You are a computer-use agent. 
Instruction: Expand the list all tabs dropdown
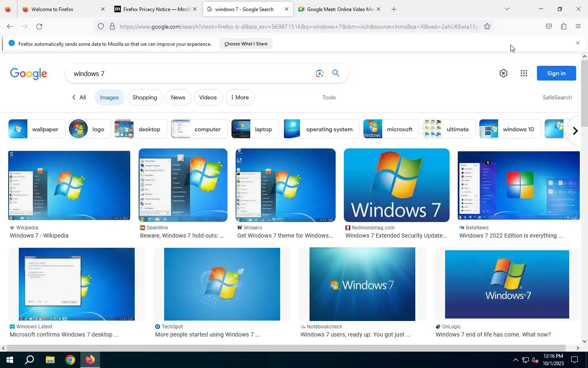(x=507, y=9)
